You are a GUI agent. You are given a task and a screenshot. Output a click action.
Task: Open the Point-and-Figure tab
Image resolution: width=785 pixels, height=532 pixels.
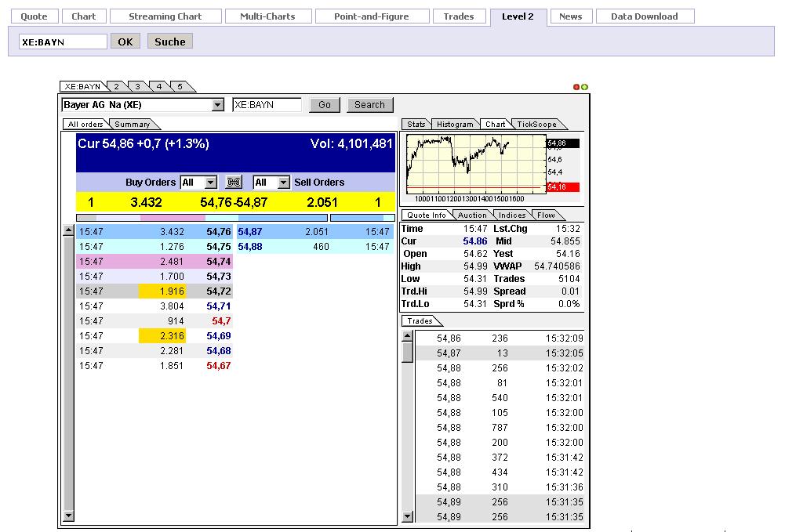click(372, 16)
